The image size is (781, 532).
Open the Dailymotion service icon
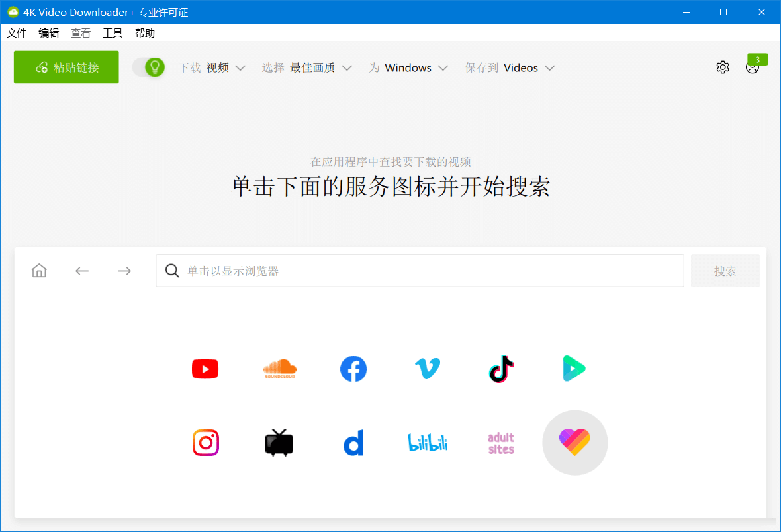[x=353, y=443]
